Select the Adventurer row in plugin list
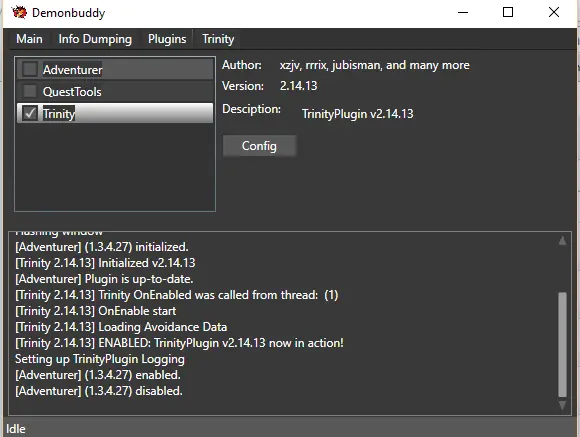 pos(115,69)
